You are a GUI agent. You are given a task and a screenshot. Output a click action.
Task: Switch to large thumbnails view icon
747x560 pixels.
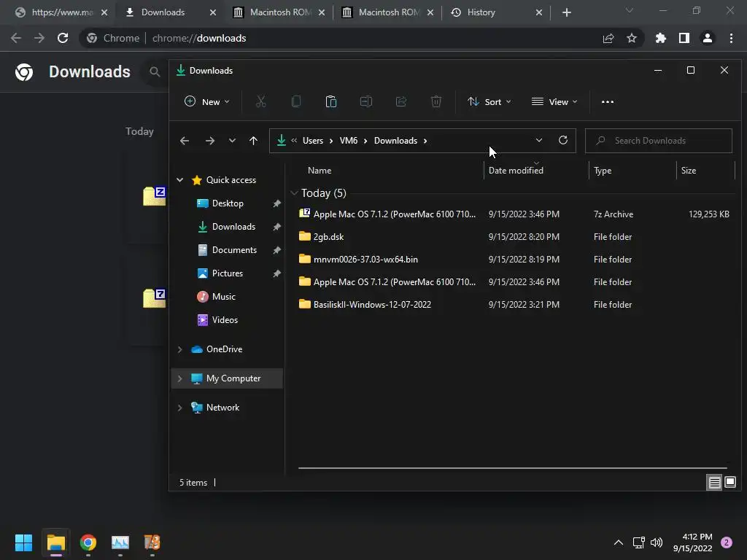click(730, 483)
